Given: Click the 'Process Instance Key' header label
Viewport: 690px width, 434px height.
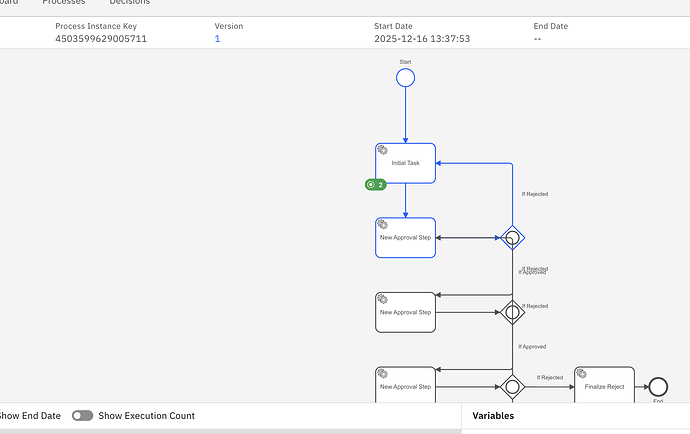Looking at the screenshot, I should pos(96,26).
